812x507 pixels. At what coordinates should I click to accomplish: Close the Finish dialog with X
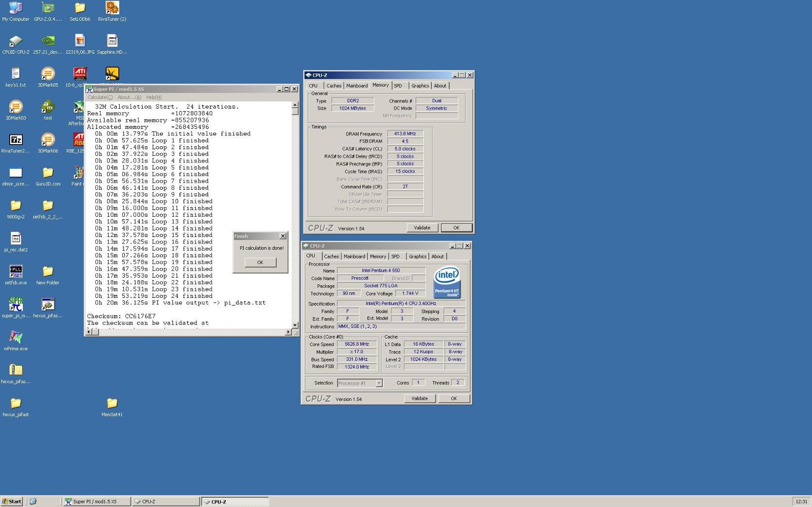point(283,236)
